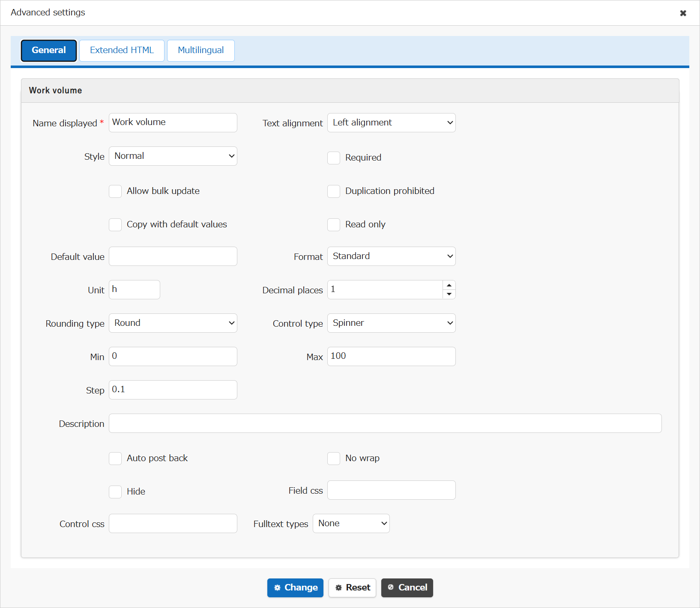Tick the Required checkbox

click(x=334, y=158)
